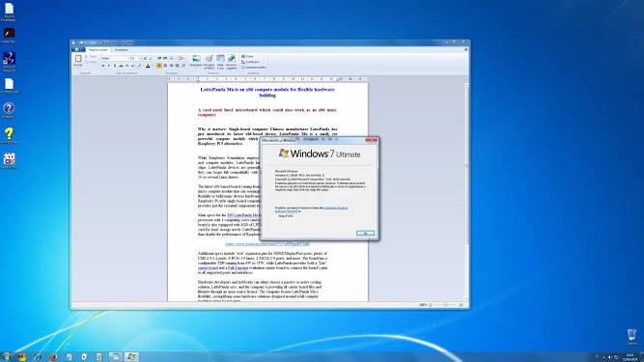Toggle underline formatting in WordPad ribbon
644x362 pixels.
(x=115, y=66)
